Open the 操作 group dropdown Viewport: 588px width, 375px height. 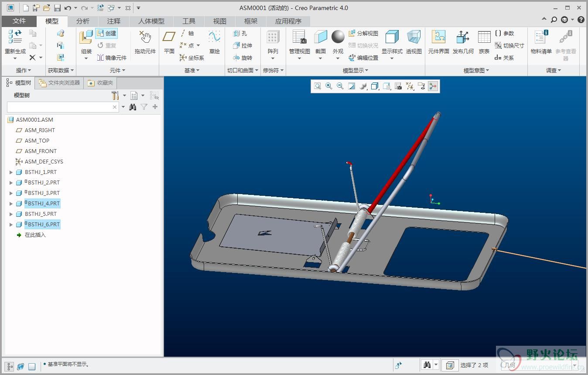(24, 70)
